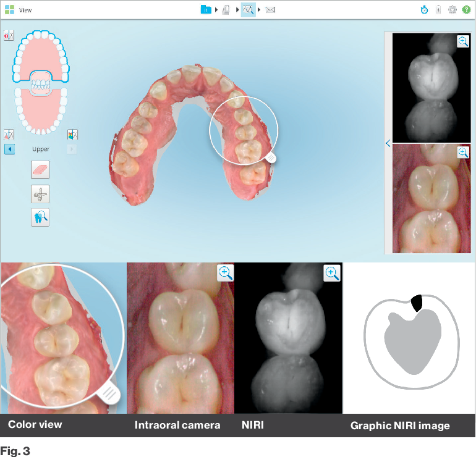Collapse the right image panel chevron
Screen dimensions: 476x457
click(x=388, y=143)
